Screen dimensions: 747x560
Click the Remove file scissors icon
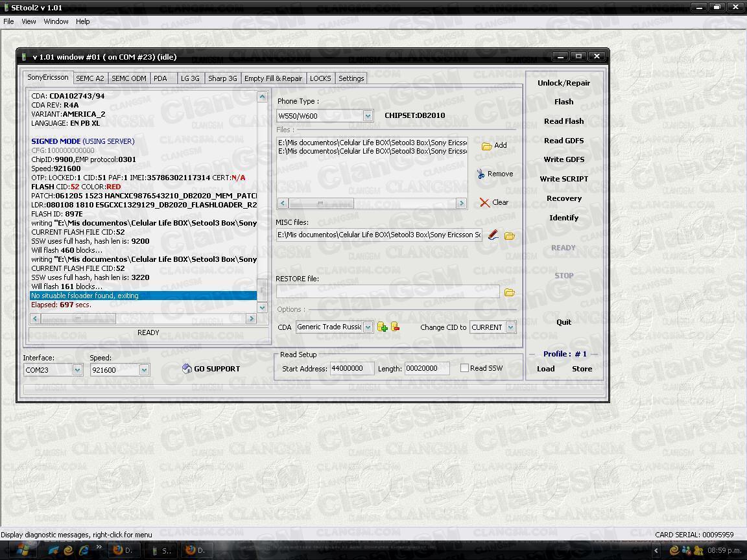point(480,174)
